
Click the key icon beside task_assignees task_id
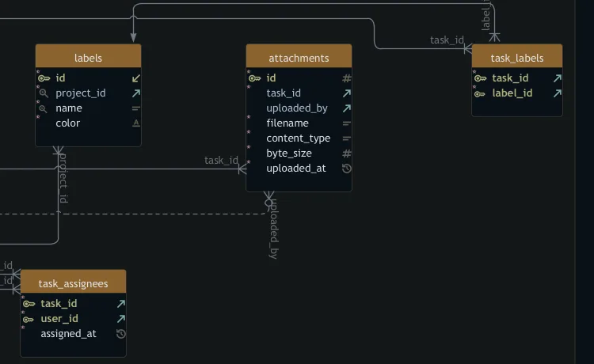coord(29,304)
